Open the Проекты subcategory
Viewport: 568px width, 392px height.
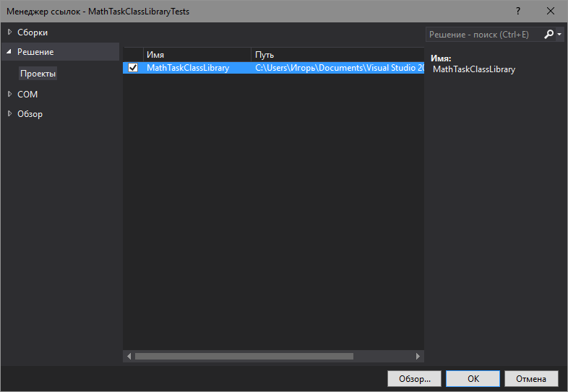tap(38, 74)
